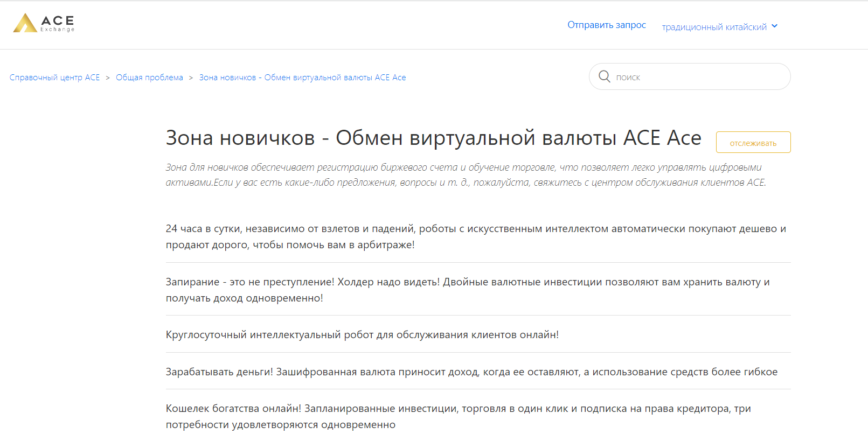The image size is (868, 441).
Task: Open the ACE Exchange logo home link
Action: point(44,23)
